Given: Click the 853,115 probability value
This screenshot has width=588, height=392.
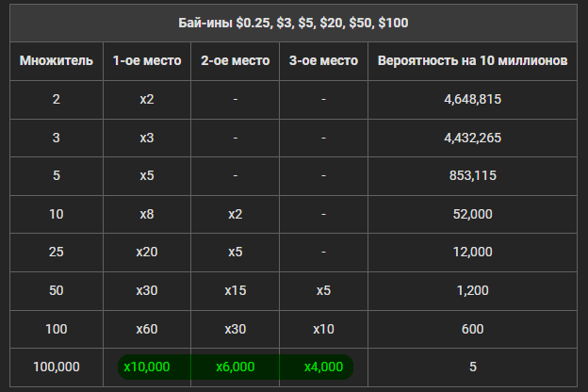Looking at the screenshot, I should tap(472, 175).
